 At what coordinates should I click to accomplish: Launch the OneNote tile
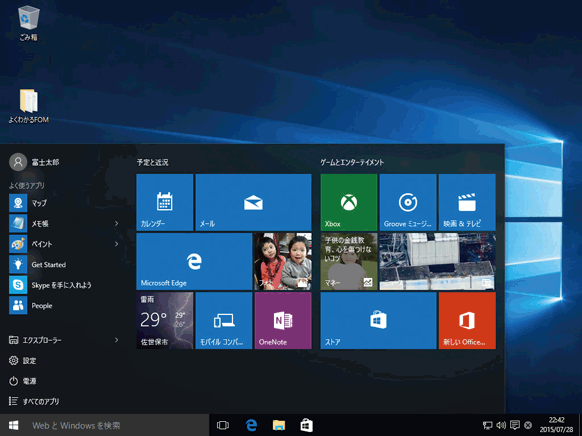click(x=283, y=320)
